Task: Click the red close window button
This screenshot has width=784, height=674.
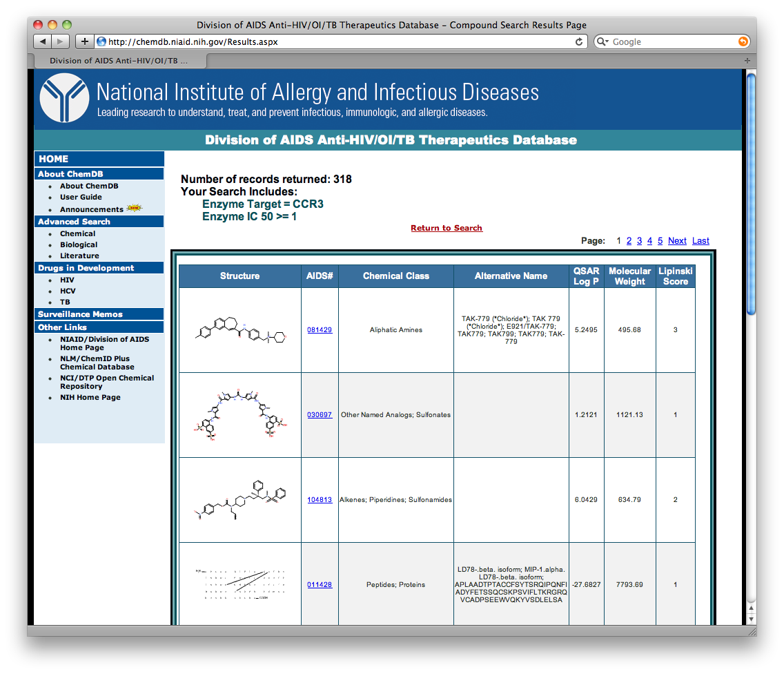Action: tap(38, 25)
